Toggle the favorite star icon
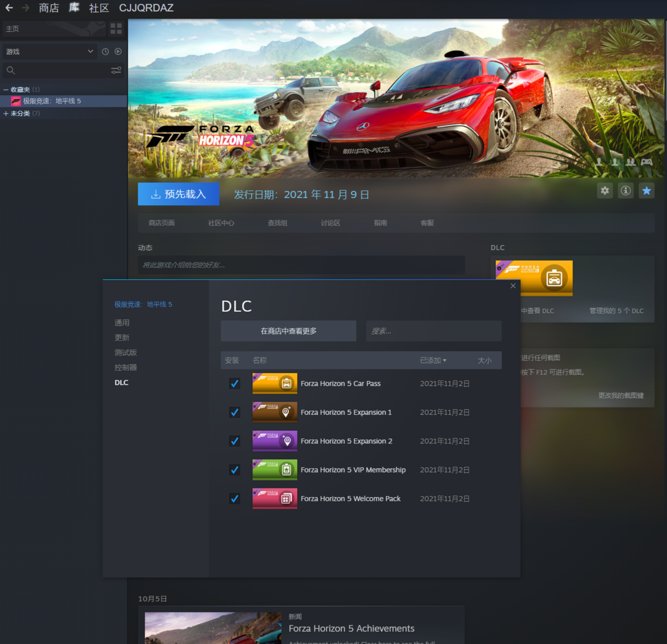 [x=646, y=191]
